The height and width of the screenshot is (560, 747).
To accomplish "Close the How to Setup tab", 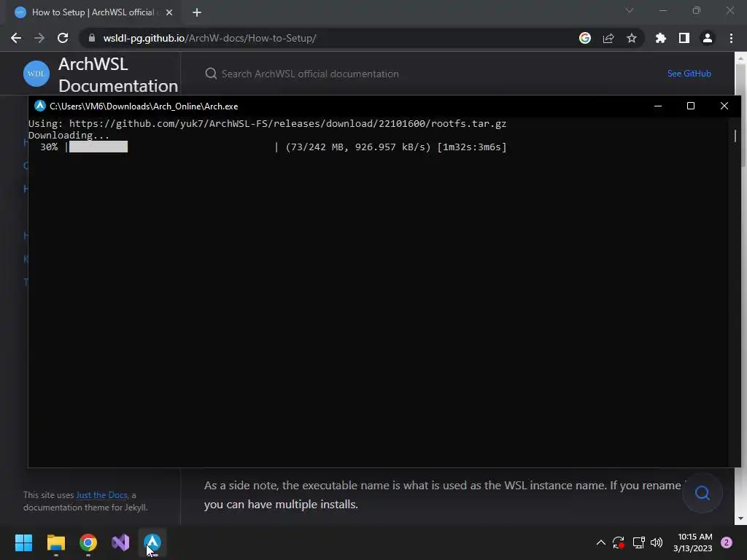I will (x=169, y=12).
